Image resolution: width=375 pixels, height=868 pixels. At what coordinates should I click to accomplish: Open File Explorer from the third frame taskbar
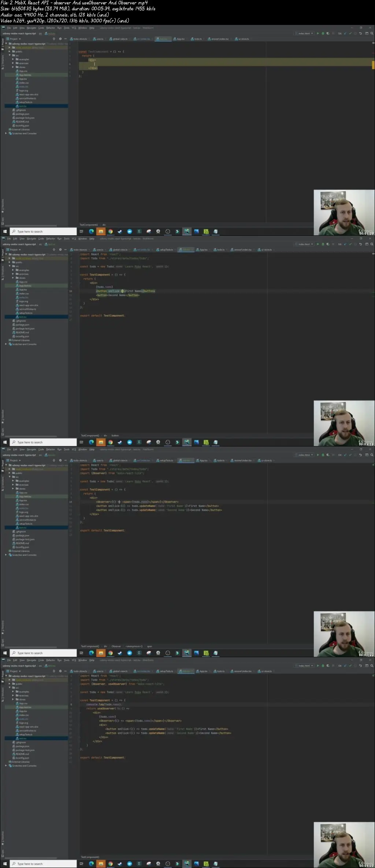pos(101,653)
